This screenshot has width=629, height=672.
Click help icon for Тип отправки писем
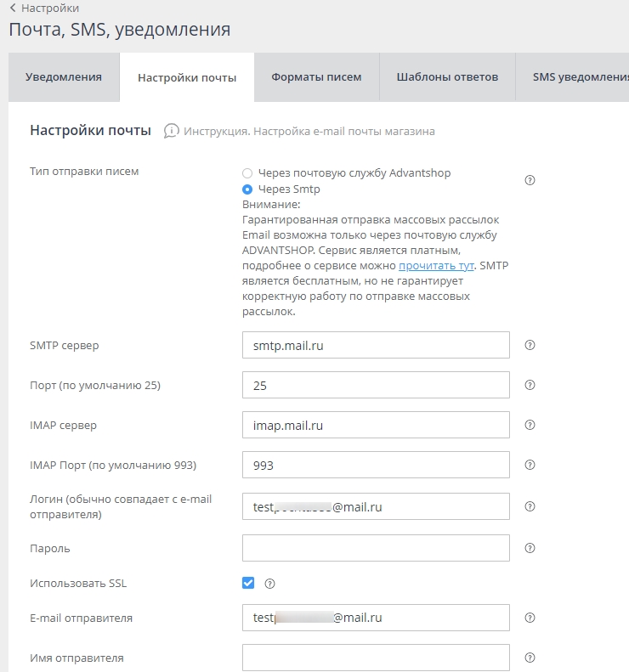pyautogui.click(x=530, y=180)
